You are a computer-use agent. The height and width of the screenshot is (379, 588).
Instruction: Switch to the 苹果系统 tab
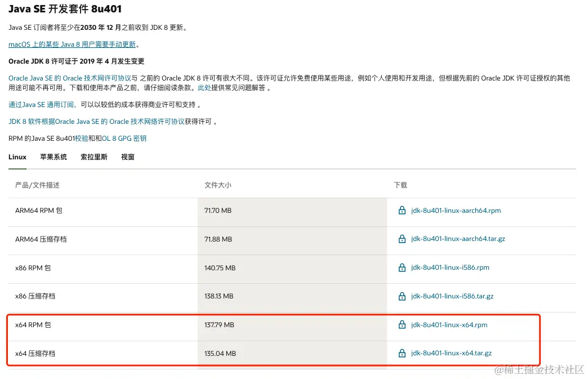click(x=54, y=157)
